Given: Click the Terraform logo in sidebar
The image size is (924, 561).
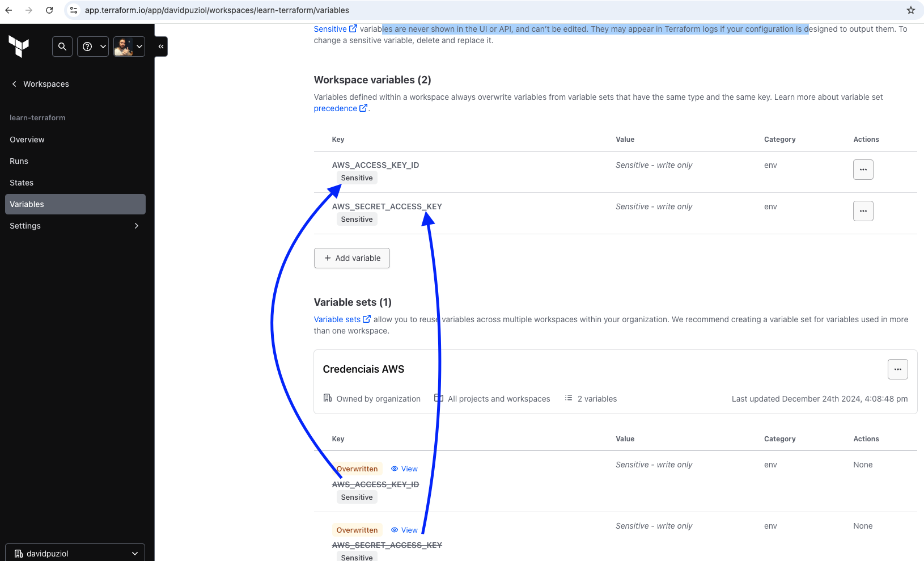Looking at the screenshot, I should point(19,47).
